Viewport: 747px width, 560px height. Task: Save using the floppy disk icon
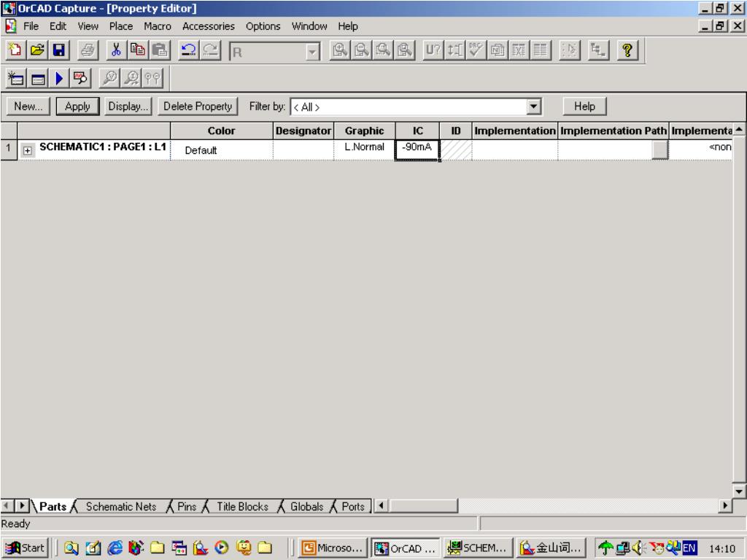click(x=58, y=50)
